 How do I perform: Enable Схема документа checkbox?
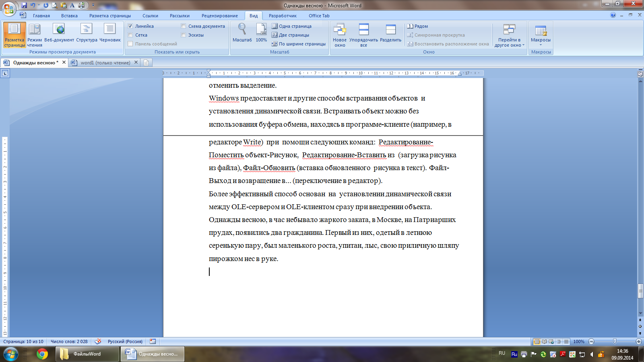[184, 26]
